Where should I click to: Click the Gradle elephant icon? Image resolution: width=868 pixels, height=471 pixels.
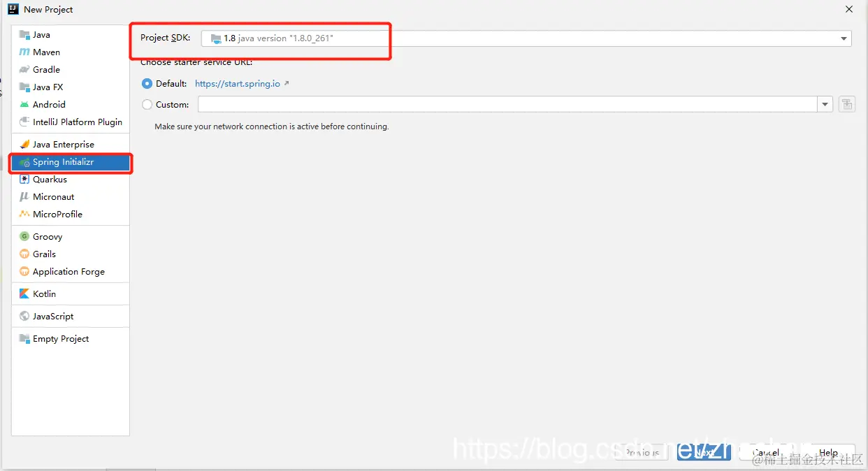pyautogui.click(x=24, y=70)
